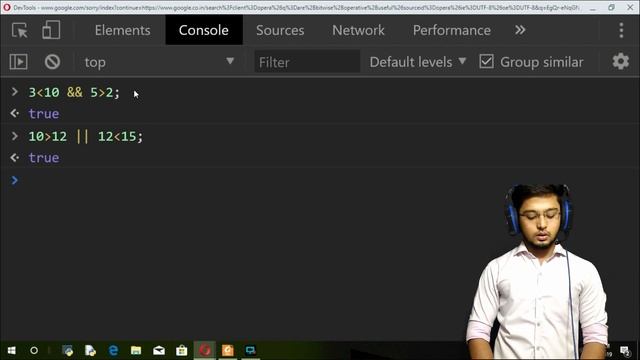640x360 pixels.
Task: Click the Opera logo in title bar
Action: 7,7
